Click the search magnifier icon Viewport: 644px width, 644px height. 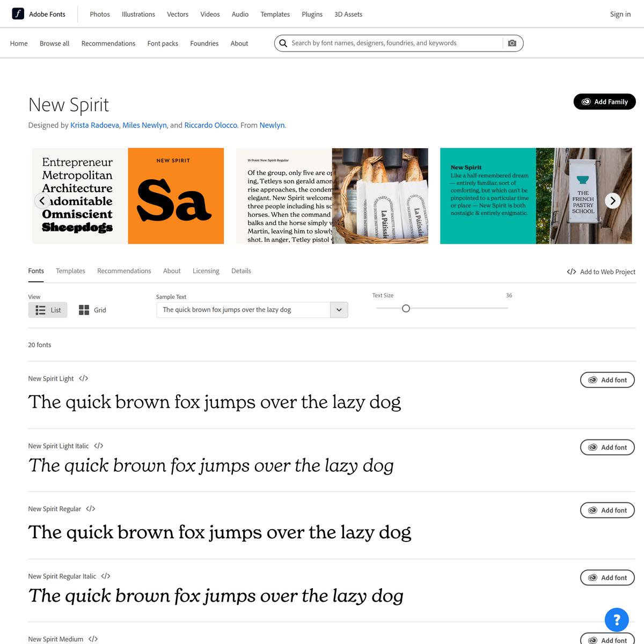pos(283,43)
